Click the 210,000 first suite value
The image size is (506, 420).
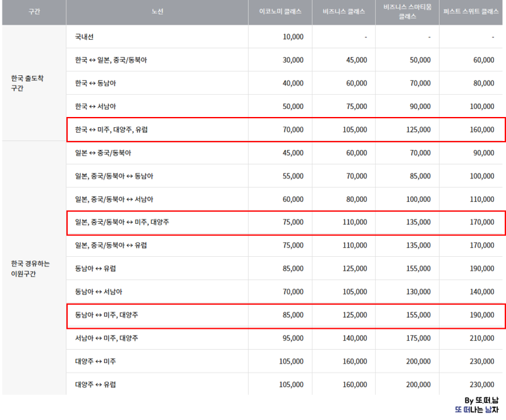coord(482,338)
